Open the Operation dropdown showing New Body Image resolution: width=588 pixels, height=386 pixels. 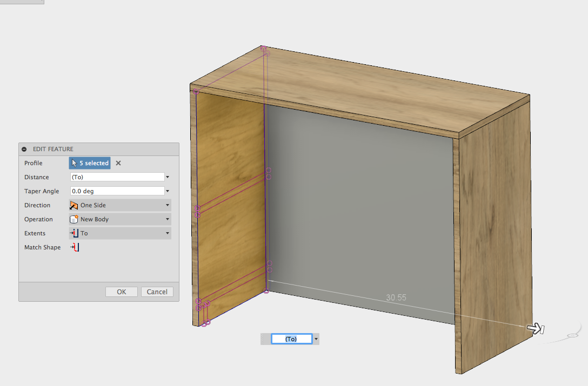pos(166,219)
